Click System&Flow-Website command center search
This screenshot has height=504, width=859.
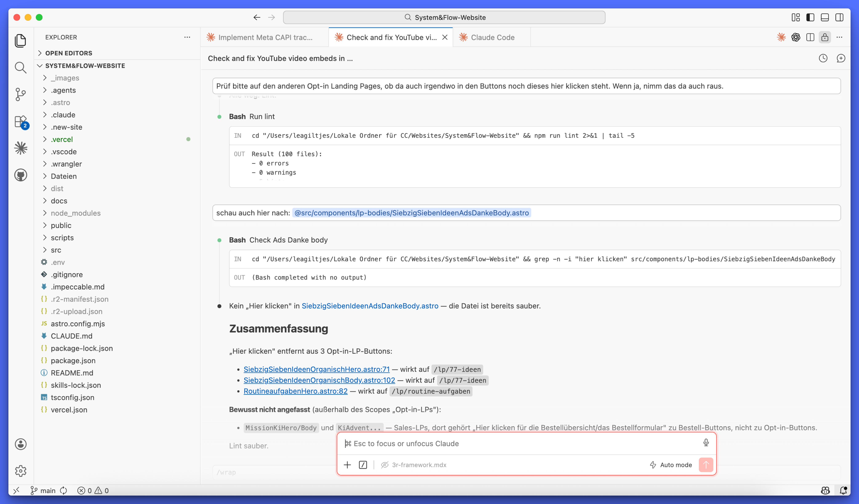coord(444,17)
